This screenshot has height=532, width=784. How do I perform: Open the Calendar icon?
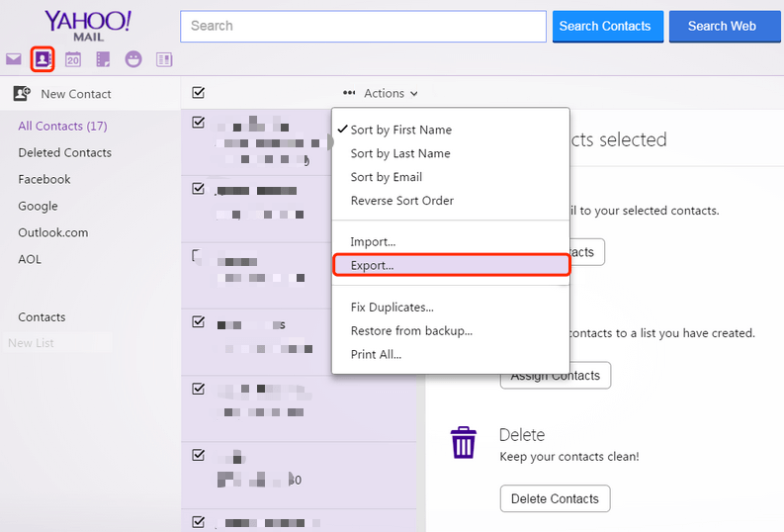[73, 59]
